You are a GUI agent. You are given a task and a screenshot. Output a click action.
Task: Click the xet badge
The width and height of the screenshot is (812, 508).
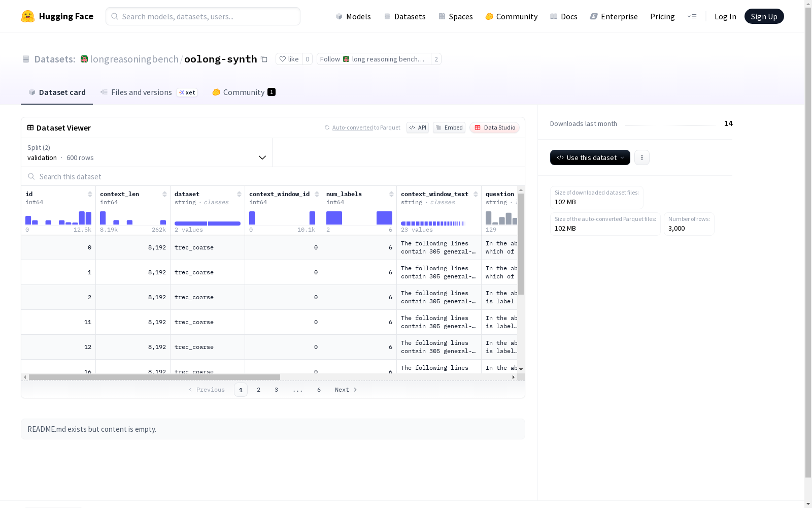tap(187, 92)
